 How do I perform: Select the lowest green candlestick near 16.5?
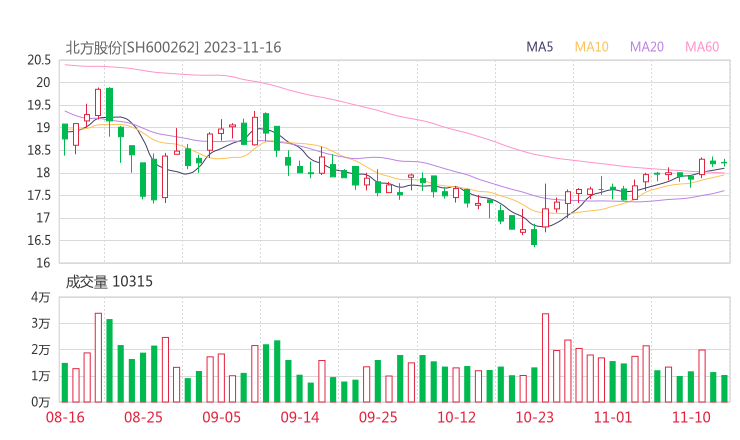534,237
